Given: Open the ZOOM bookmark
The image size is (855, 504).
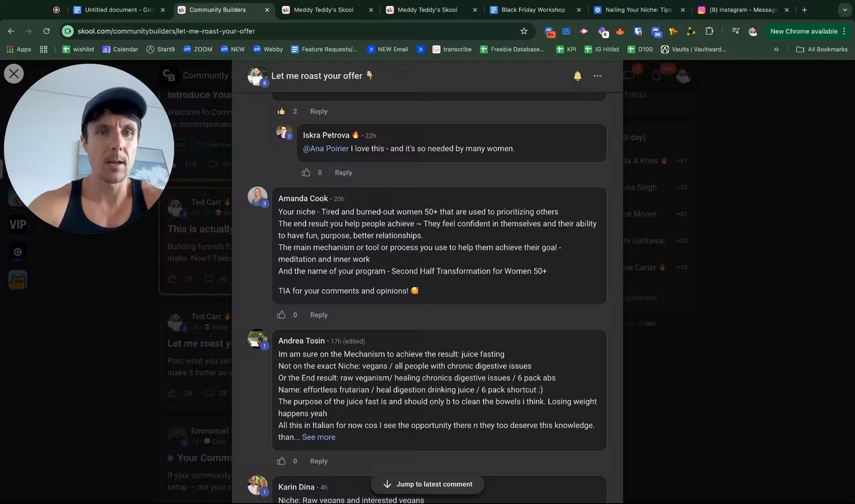Looking at the screenshot, I should (x=198, y=49).
